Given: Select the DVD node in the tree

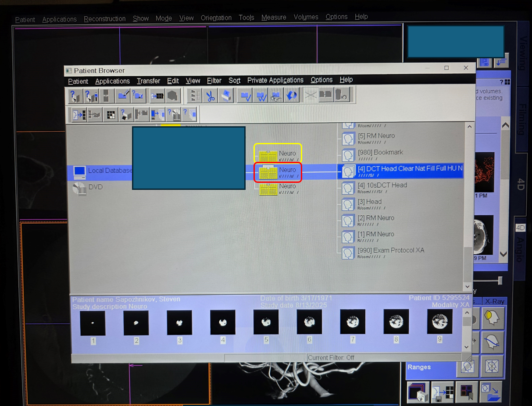Looking at the screenshot, I should click(95, 187).
